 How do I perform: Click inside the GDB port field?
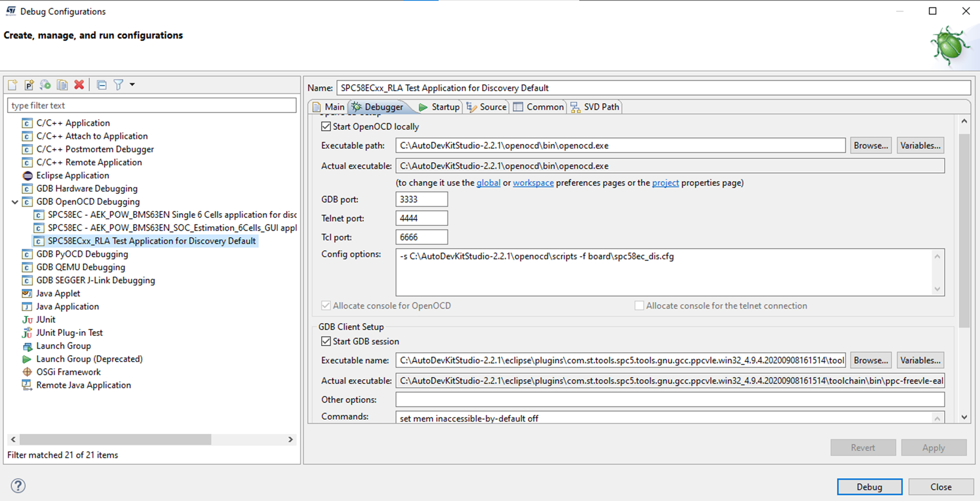point(421,199)
